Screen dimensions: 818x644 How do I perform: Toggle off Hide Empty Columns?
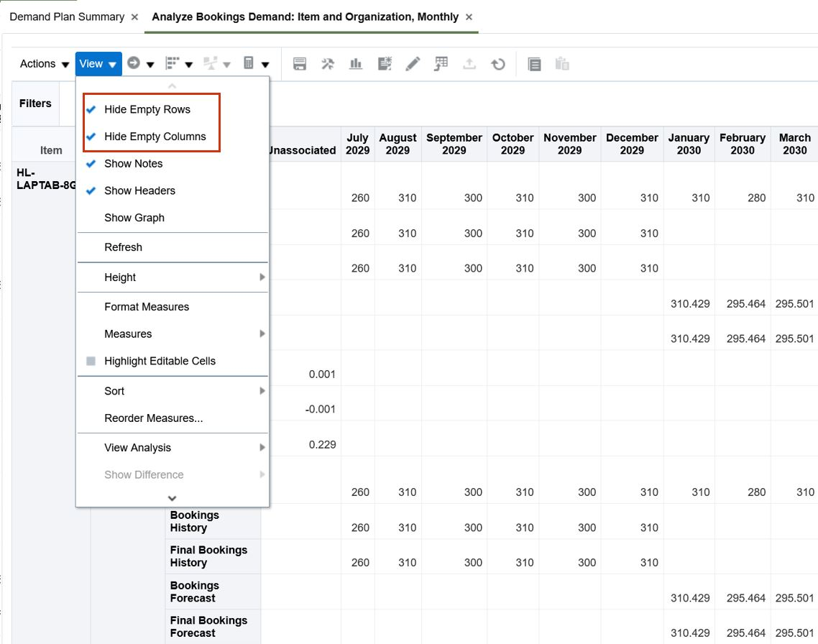pyautogui.click(x=155, y=137)
